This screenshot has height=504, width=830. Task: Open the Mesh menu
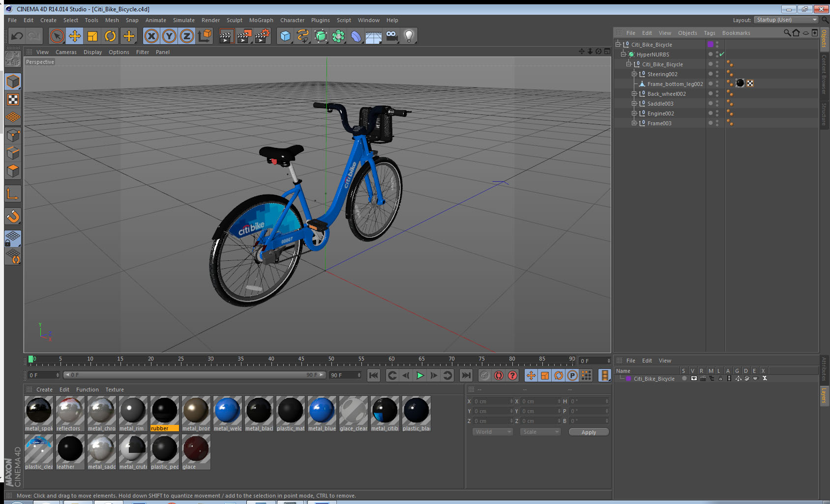pos(112,20)
